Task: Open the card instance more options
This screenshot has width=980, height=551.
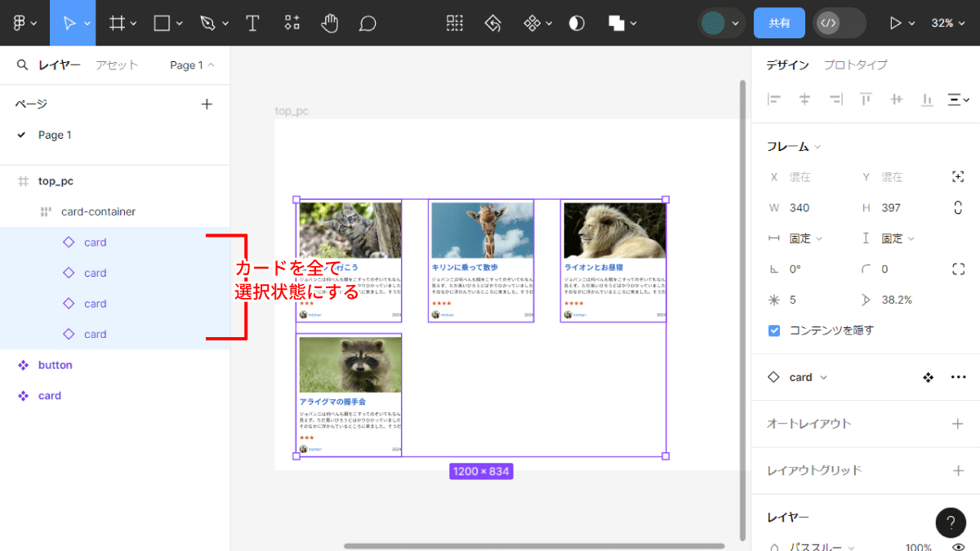Action: (x=959, y=377)
